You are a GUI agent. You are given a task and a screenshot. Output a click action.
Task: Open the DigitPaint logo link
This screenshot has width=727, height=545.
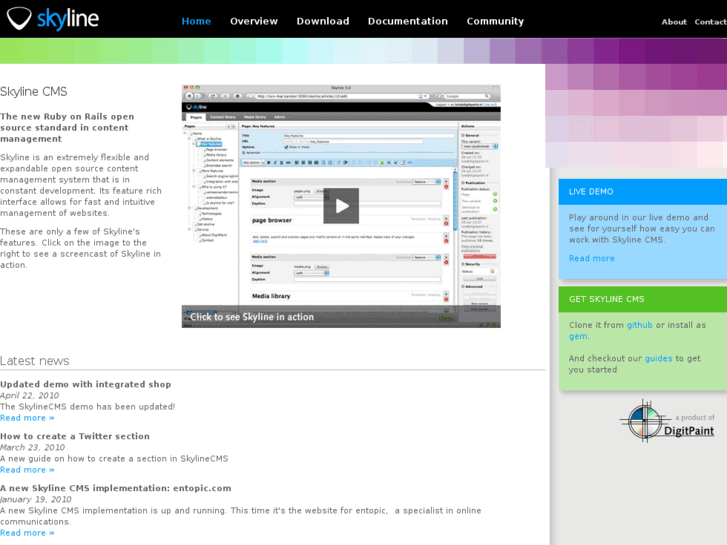pyautogui.click(x=667, y=421)
